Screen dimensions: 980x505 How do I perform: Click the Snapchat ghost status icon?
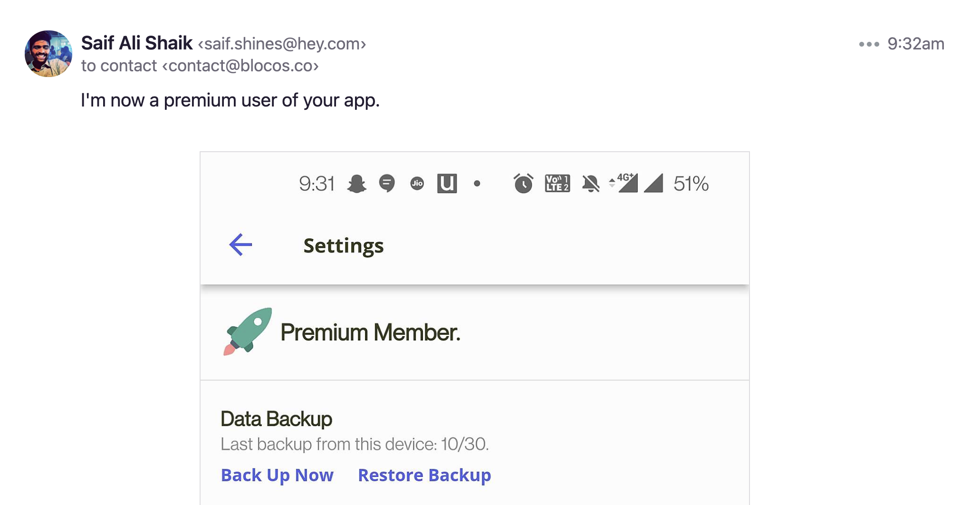pos(356,184)
